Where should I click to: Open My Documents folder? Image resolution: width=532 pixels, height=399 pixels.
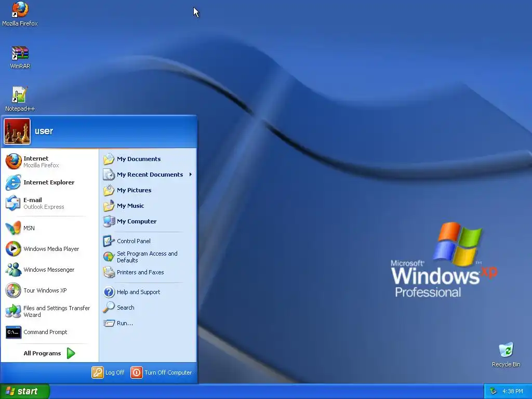[148, 159]
